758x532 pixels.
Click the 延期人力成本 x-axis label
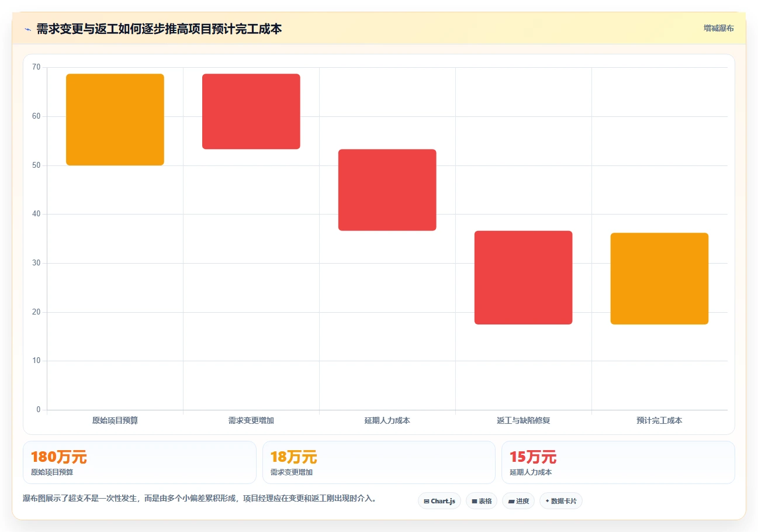click(x=387, y=420)
